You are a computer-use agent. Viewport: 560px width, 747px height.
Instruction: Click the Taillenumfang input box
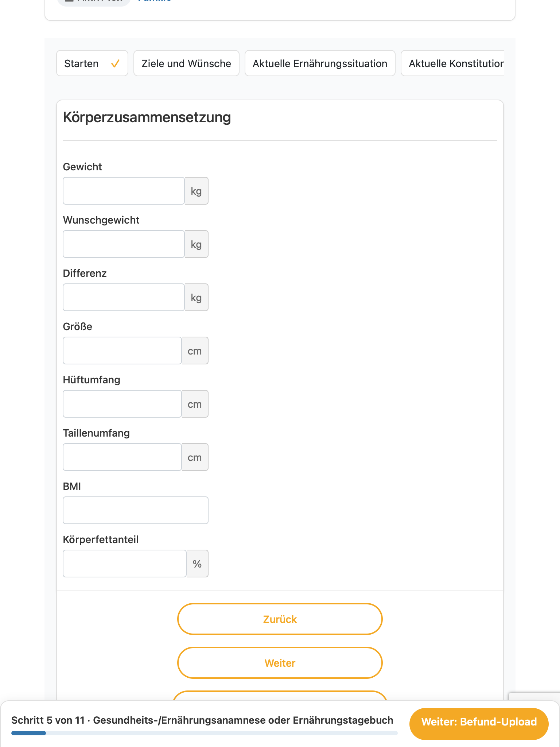click(x=122, y=457)
